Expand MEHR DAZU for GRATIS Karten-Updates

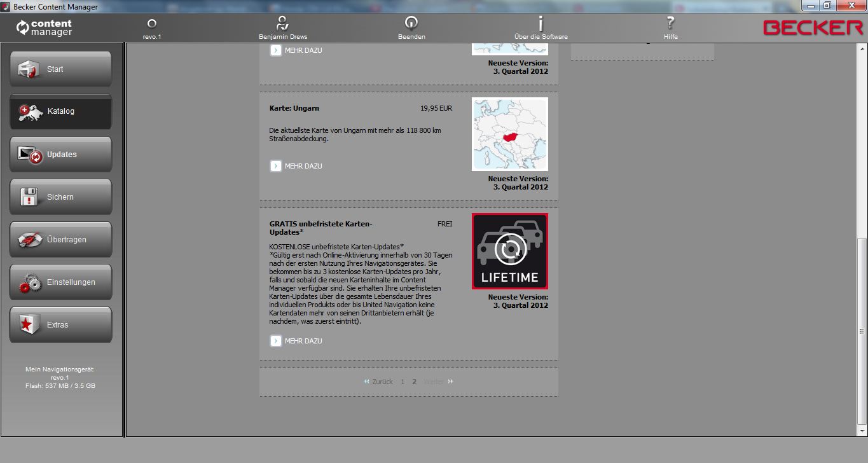coord(296,341)
